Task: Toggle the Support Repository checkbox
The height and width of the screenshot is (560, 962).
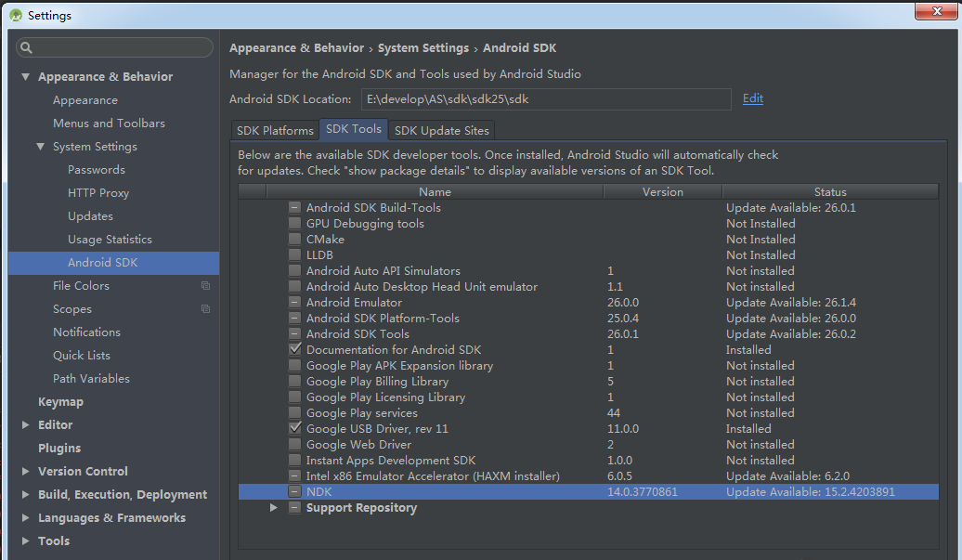Action: point(294,508)
